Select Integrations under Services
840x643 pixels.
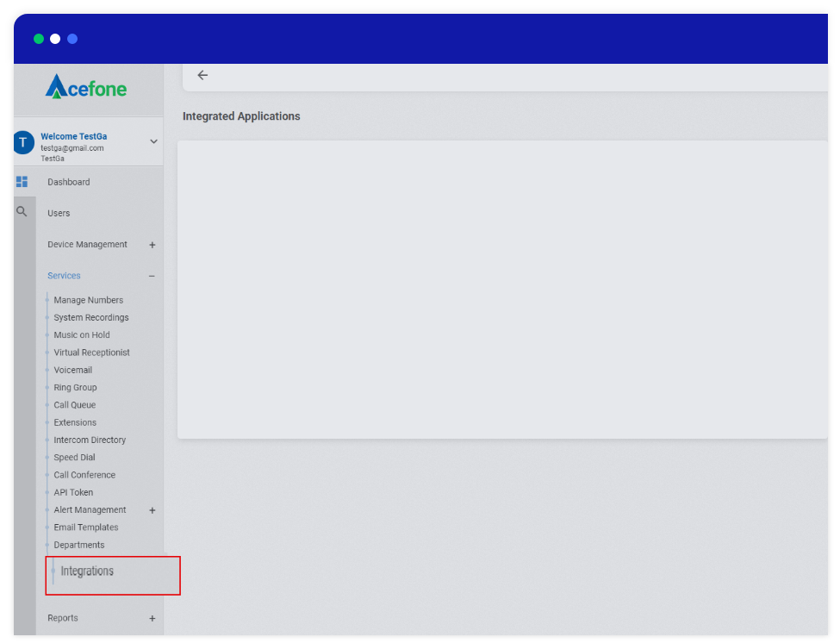pyautogui.click(x=87, y=571)
